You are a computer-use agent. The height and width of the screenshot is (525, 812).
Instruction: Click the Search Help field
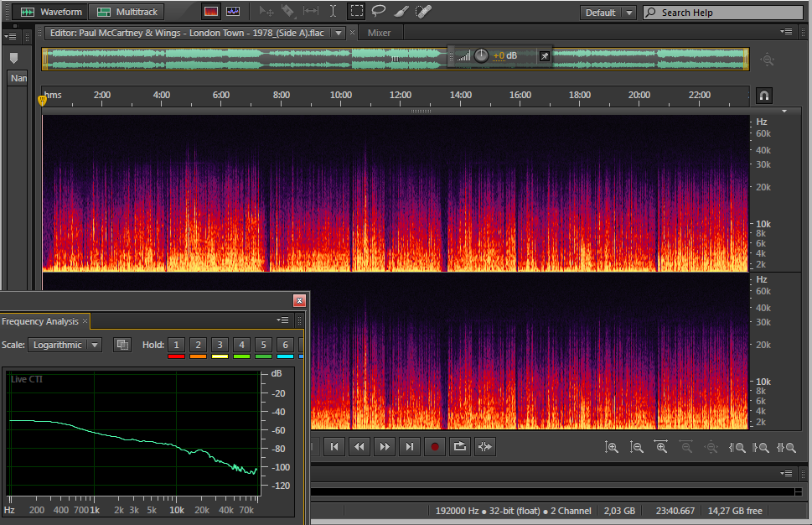click(723, 13)
